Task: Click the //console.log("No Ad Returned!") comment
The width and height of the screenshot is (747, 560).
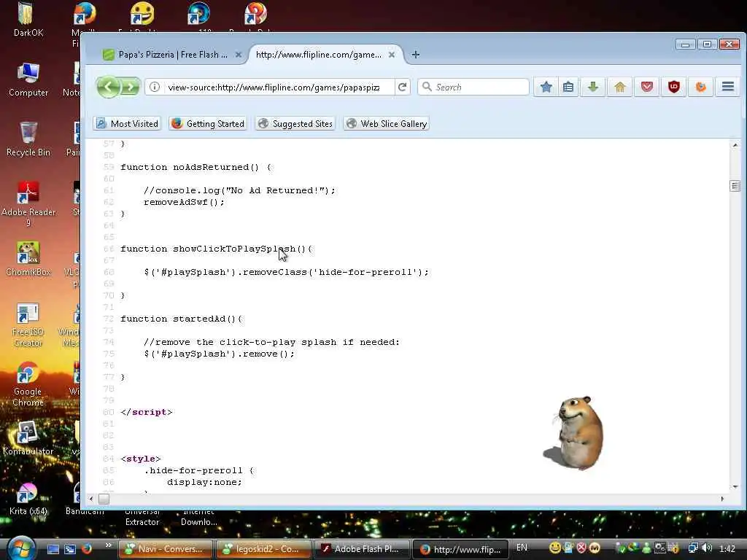Action: [239, 190]
